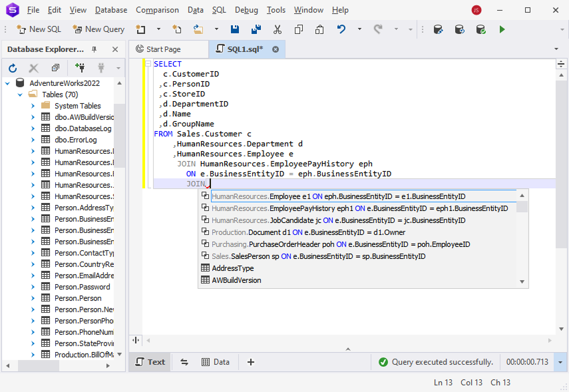Refresh the Database Explorer tree
The image size is (569, 392).
12,68
